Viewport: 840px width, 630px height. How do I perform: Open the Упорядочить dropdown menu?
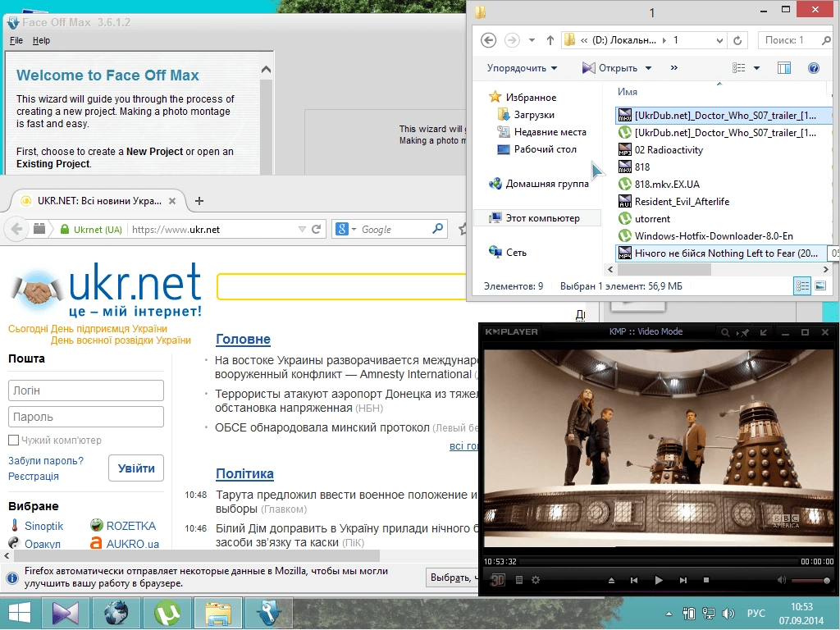click(x=522, y=68)
